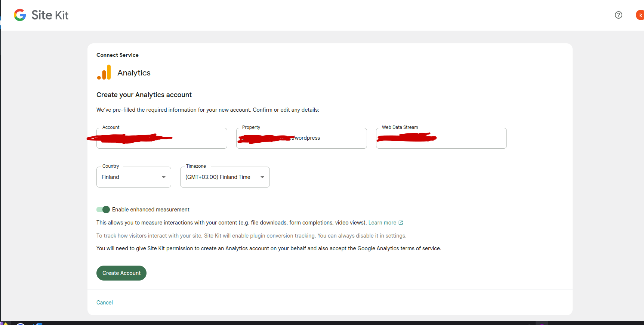
Task: Click the Create your Analytics account heading
Action: tap(144, 95)
